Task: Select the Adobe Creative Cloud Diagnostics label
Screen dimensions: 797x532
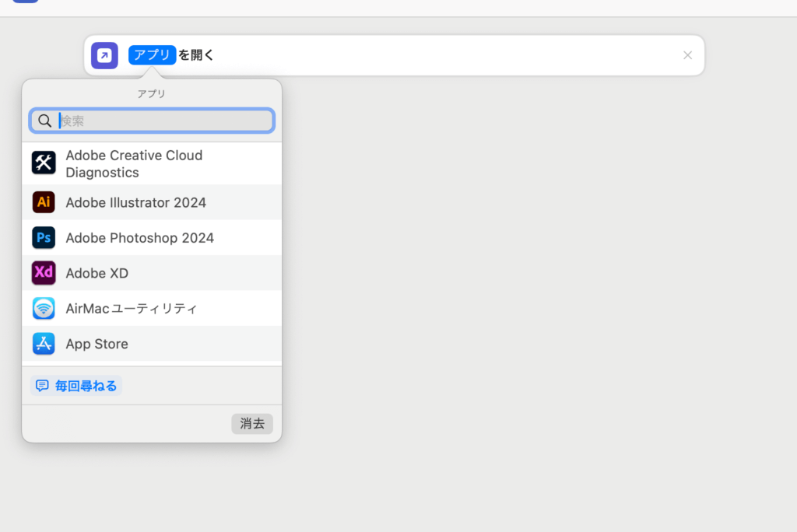Action: pos(134,163)
